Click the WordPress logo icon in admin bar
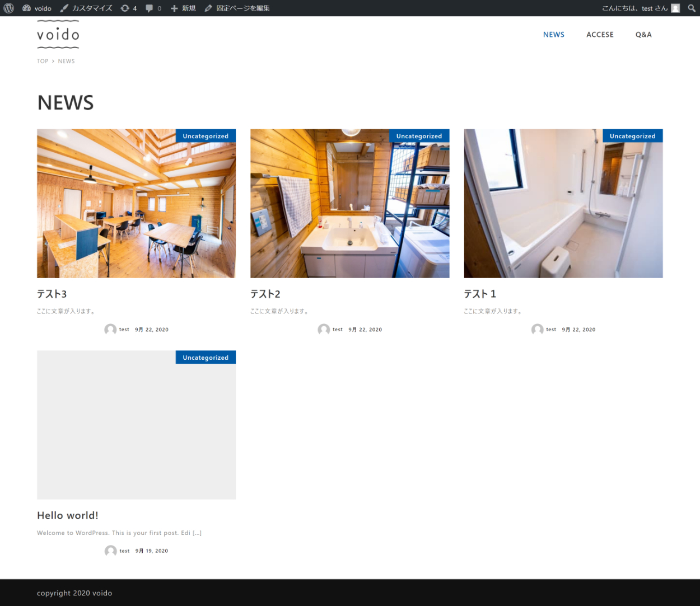Screen dimensions: 700x606 pyautogui.click(x=8, y=8)
